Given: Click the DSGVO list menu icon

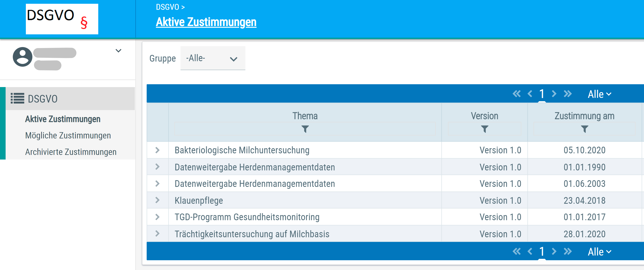Looking at the screenshot, I should 17,98.
